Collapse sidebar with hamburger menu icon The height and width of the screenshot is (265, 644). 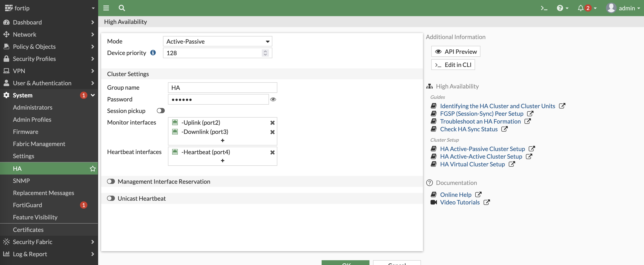tap(106, 8)
